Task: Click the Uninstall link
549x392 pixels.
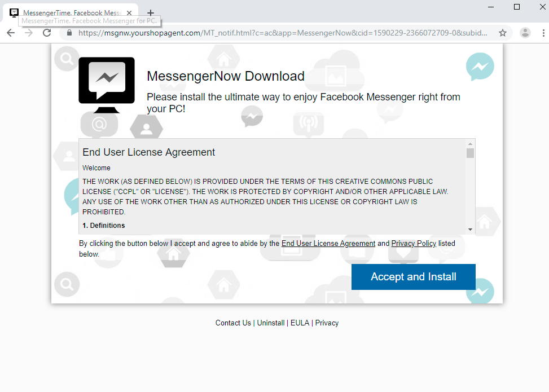Action: click(x=270, y=323)
